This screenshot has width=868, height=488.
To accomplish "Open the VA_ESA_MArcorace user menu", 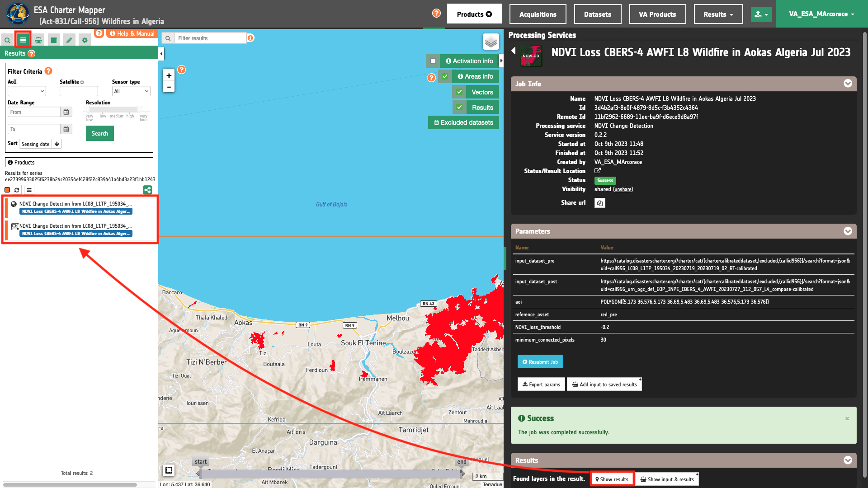I will click(821, 14).
